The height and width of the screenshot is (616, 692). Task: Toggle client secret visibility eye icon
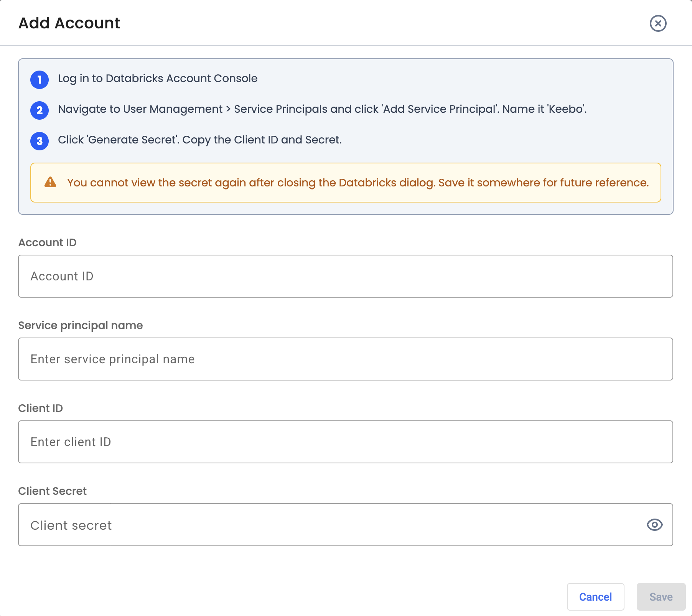(x=654, y=525)
